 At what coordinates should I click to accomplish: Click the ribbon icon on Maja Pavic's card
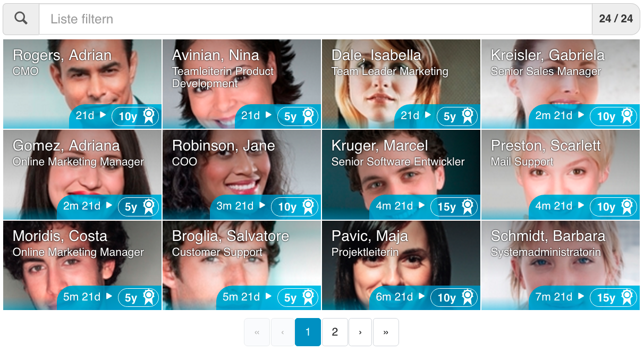[468, 297]
